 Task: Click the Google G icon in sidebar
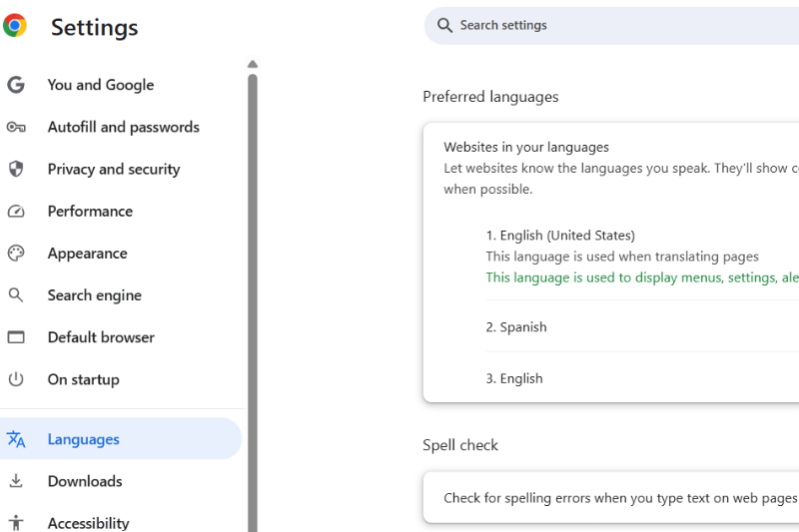pos(16,85)
